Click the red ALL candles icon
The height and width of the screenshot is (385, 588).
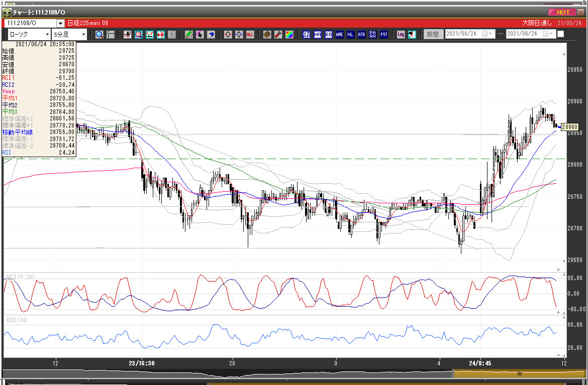click(x=250, y=35)
